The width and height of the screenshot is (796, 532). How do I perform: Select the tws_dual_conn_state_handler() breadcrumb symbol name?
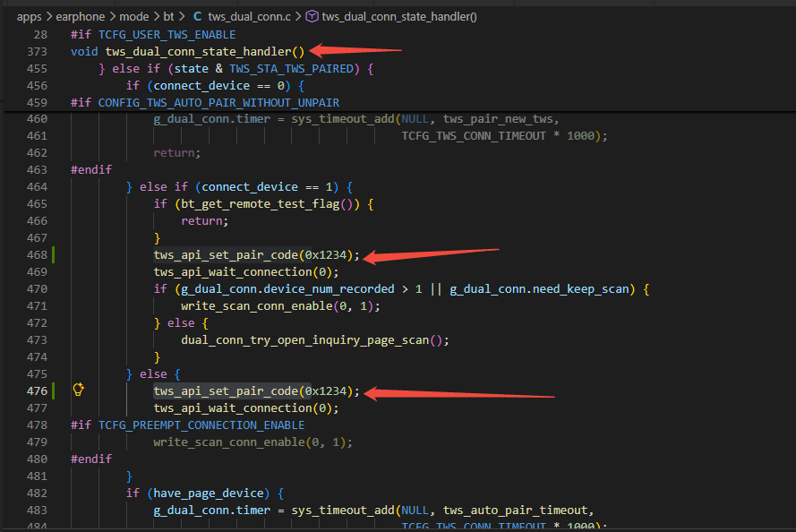pyautogui.click(x=399, y=17)
